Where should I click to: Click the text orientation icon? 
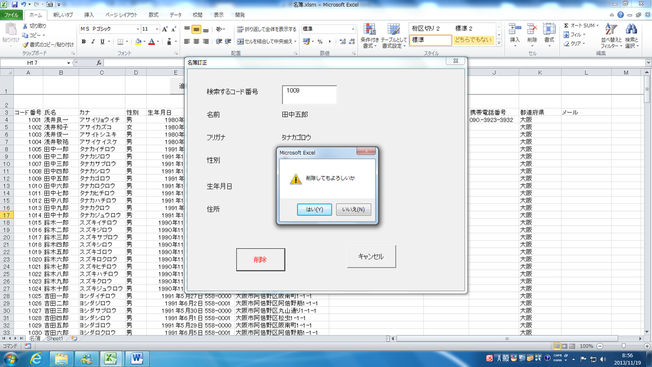[x=219, y=29]
